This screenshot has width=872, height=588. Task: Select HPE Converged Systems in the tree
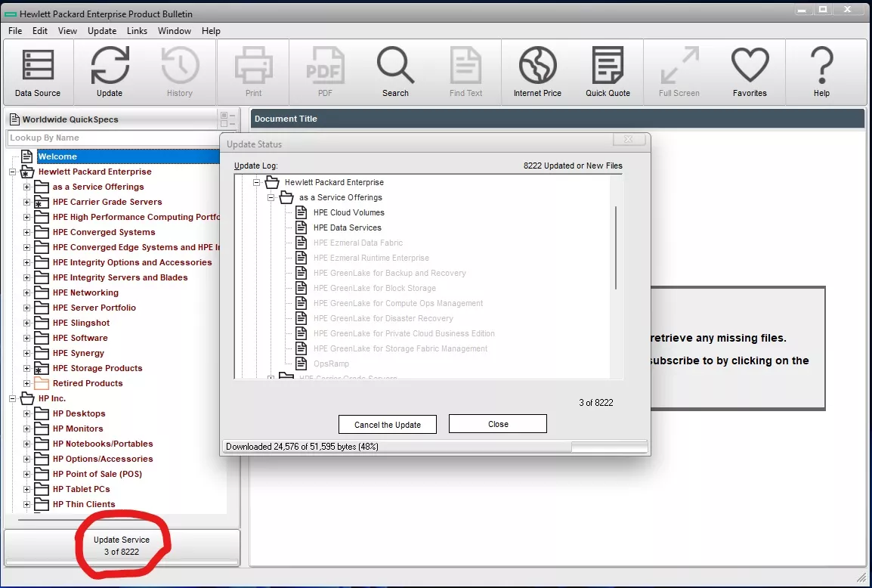pos(104,233)
